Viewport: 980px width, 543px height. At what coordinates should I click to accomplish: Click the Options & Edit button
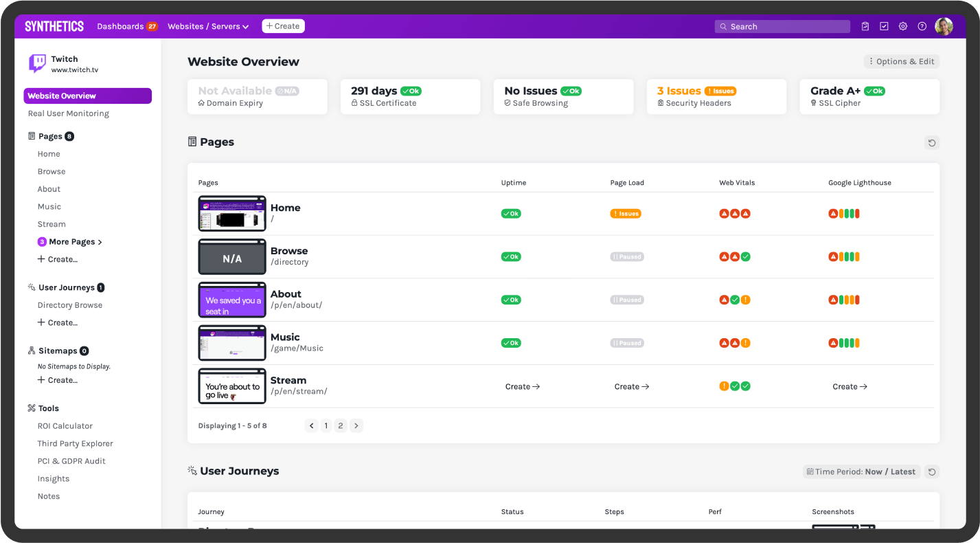[x=901, y=61]
